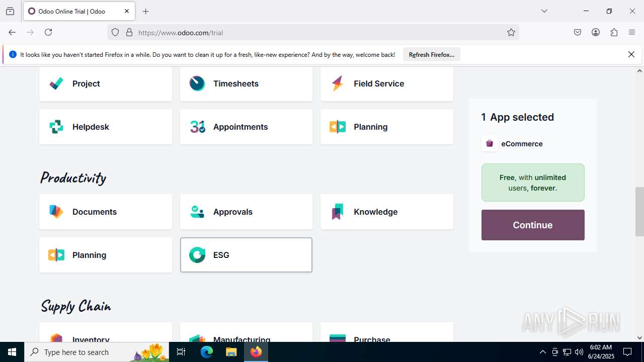Viewport: 644px width, 362px height.
Task: Click the Field Service lightning icon
Action: click(x=338, y=83)
